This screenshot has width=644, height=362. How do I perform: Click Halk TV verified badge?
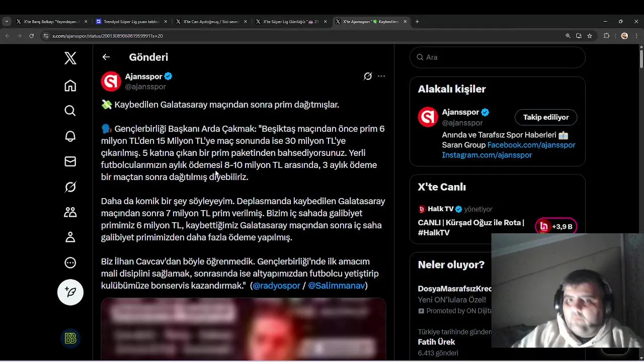pyautogui.click(x=459, y=209)
